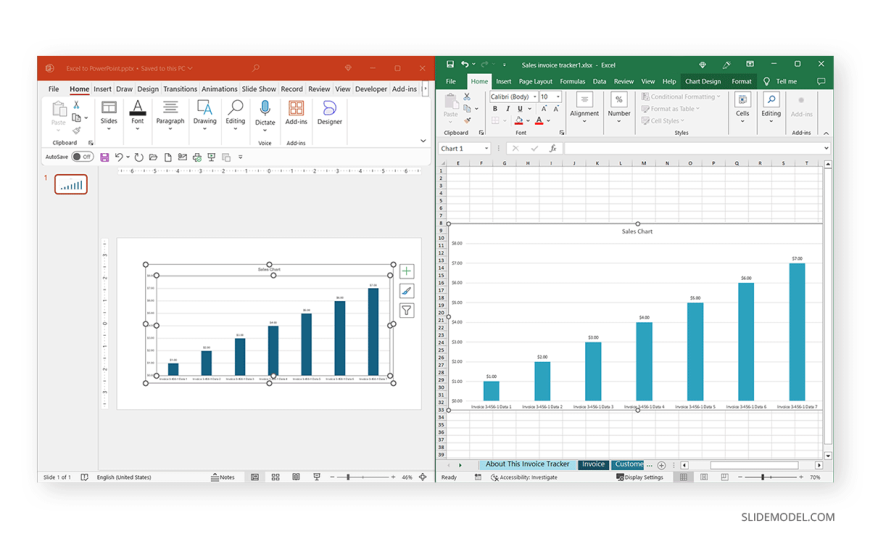Image resolution: width=870 pixels, height=539 pixels.
Task: Open the Chart 1 name box dropdown
Action: click(487, 148)
